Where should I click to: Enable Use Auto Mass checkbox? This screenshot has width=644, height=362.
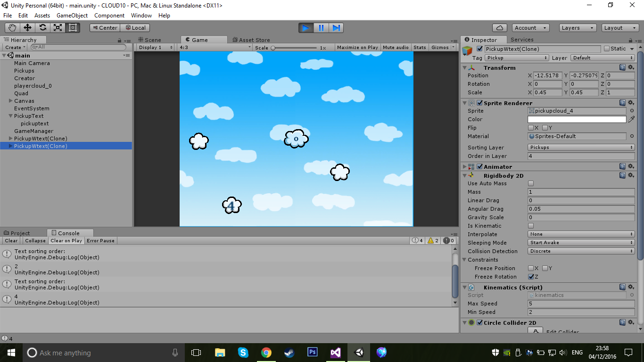click(x=531, y=183)
